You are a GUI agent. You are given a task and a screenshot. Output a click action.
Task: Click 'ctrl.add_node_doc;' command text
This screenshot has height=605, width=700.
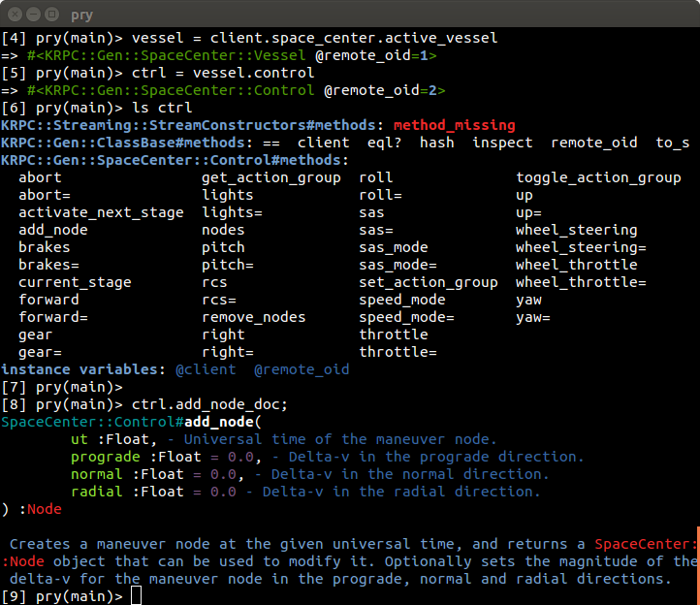(x=209, y=404)
